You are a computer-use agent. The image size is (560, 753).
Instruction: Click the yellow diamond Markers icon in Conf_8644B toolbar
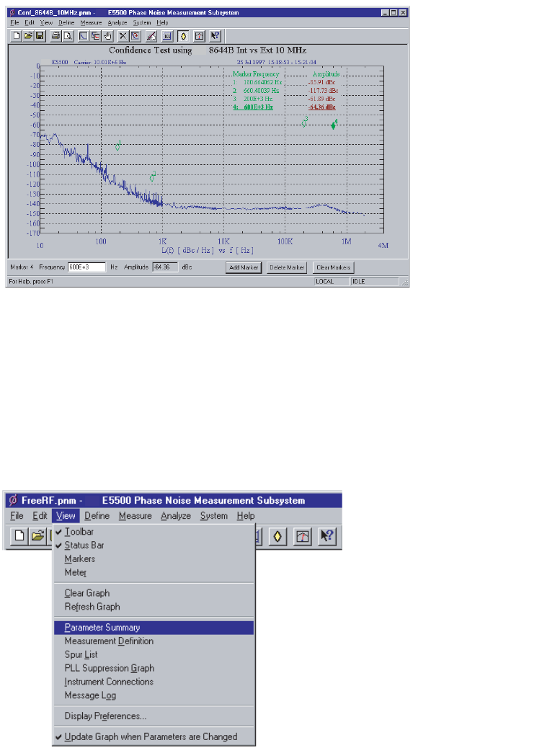click(x=183, y=35)
